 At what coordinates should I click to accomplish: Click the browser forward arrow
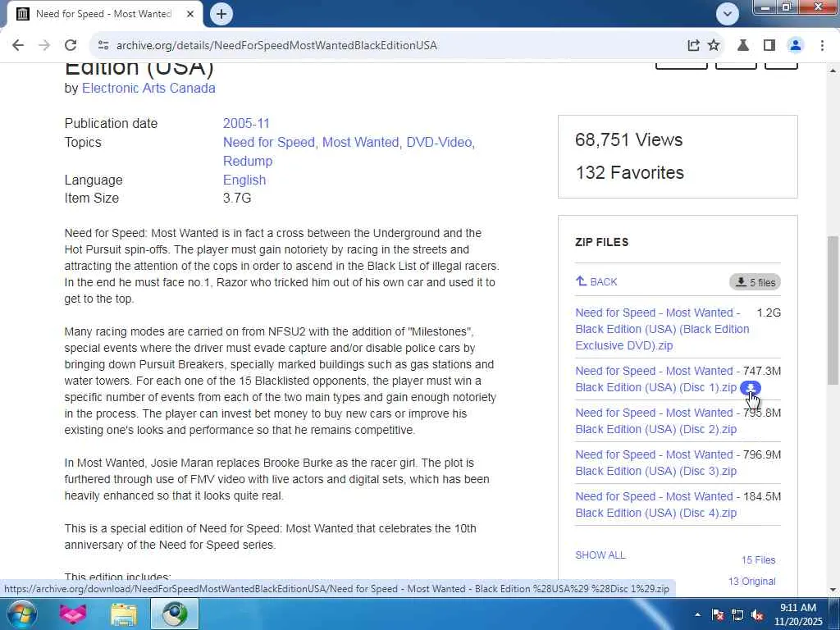44,46
